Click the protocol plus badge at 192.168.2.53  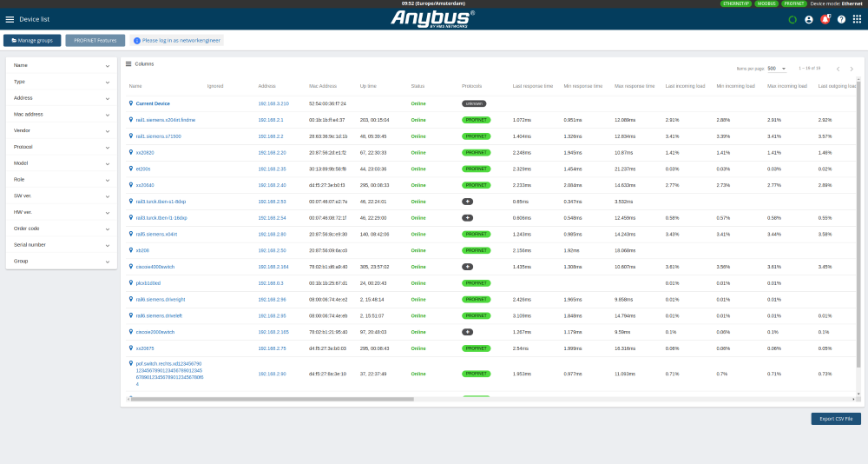tap(467, 202)
